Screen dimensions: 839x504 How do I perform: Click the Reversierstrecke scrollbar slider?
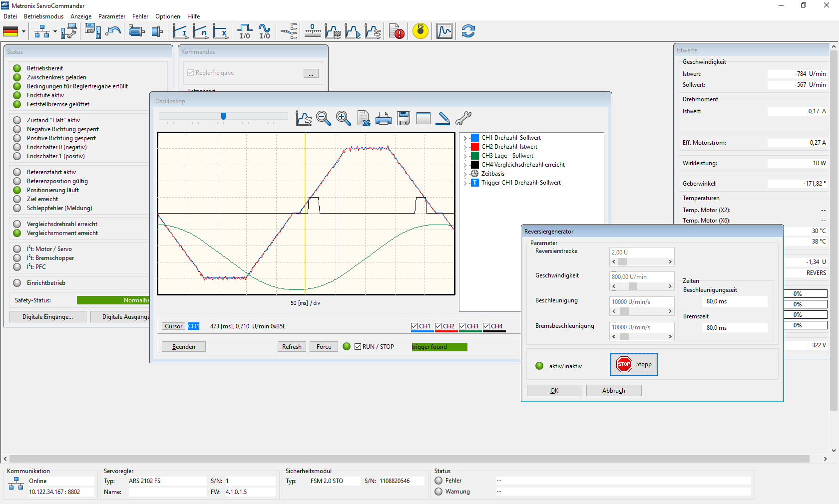(622, 262)
